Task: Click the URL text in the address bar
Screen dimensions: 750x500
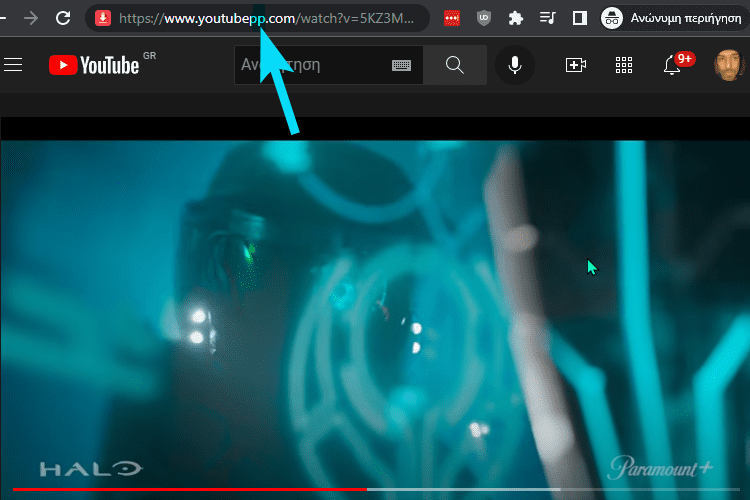Action: (x=266, y=18)
